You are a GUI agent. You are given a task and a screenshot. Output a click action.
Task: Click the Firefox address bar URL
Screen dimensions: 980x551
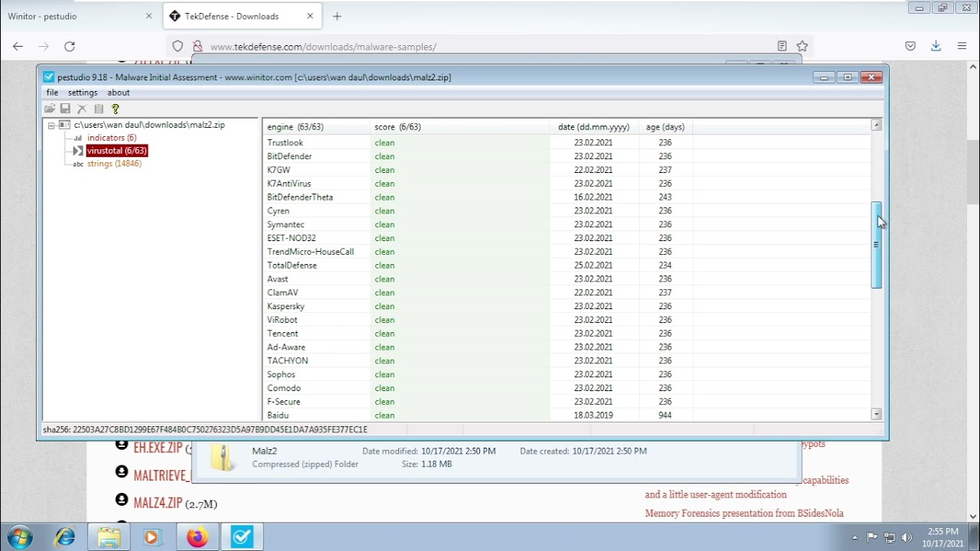(323, 47)
